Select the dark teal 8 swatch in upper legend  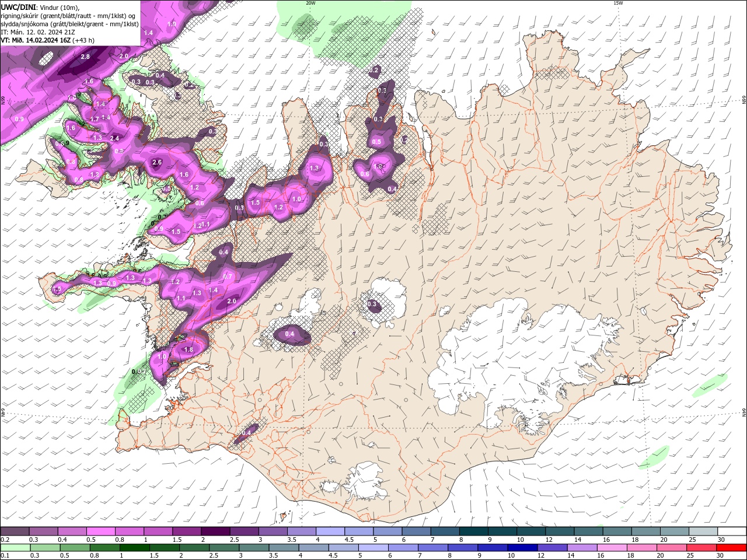coord(474,531)
